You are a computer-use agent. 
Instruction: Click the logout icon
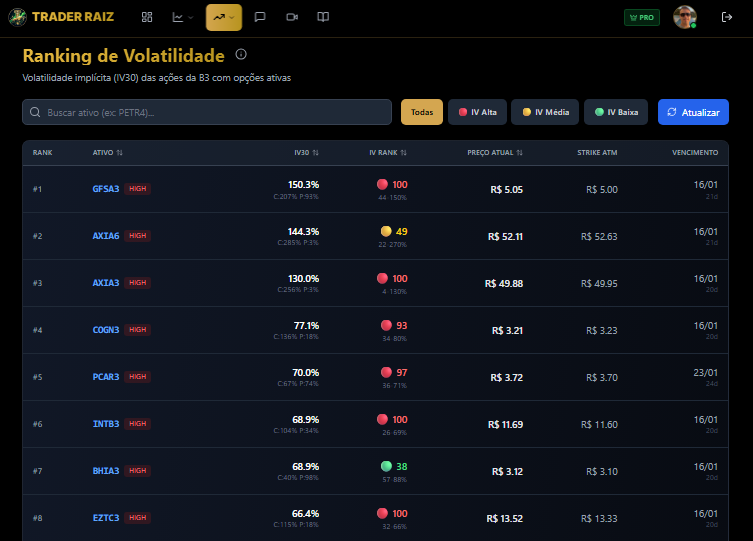(727, 17)
